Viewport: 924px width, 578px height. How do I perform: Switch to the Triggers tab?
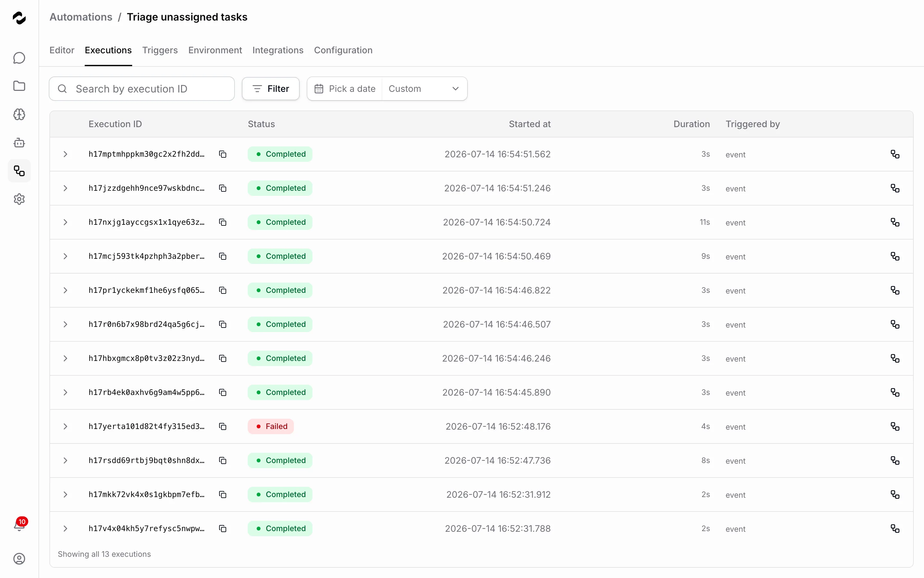click(x=160, y=50)
